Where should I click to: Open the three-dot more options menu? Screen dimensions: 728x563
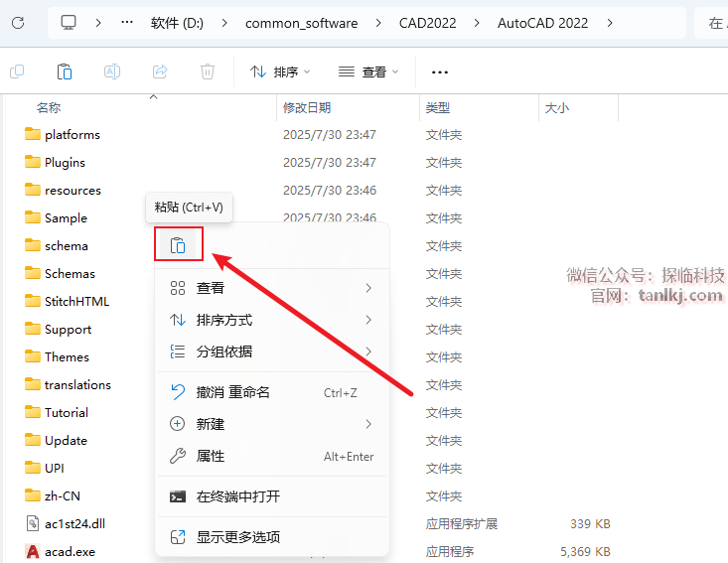(440, 71)
